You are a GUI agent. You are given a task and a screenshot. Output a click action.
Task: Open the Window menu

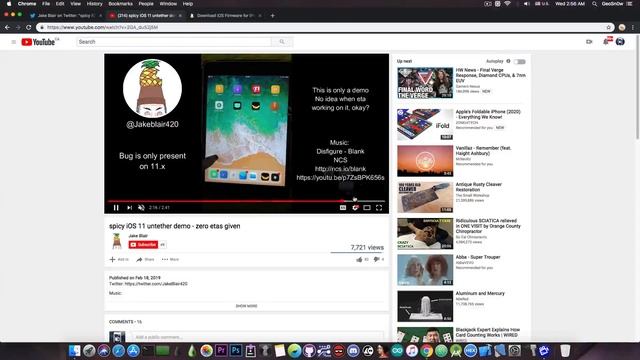pyautogui.click(x=168, y=4)
